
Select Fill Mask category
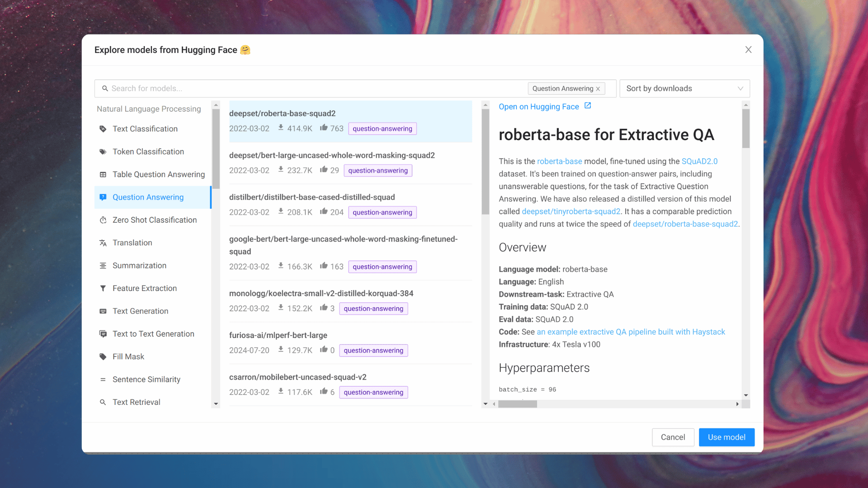pyautogui.click(x=128, y=357)
